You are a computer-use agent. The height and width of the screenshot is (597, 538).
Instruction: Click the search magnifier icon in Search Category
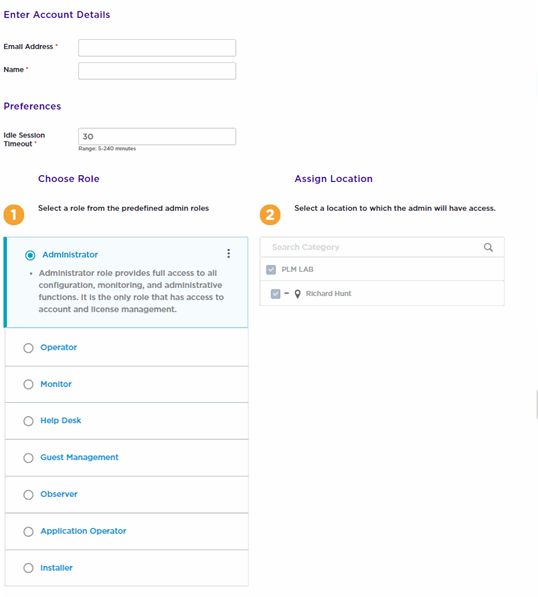(488, 247)
